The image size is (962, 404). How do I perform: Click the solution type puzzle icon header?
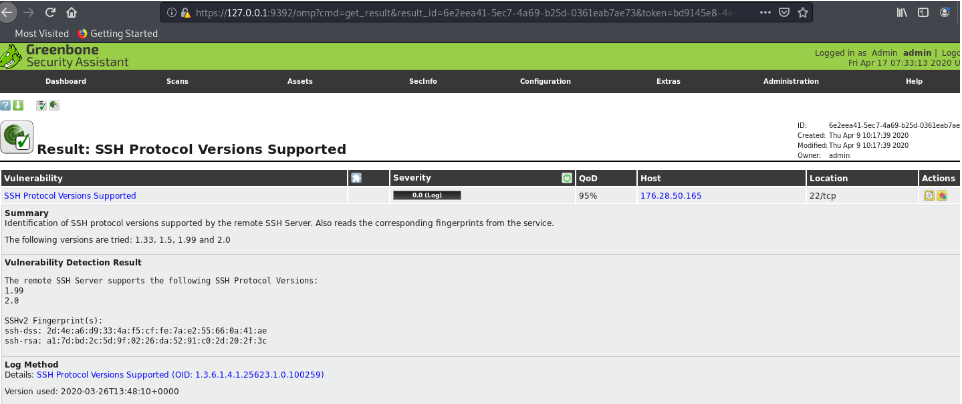point(356,178)
